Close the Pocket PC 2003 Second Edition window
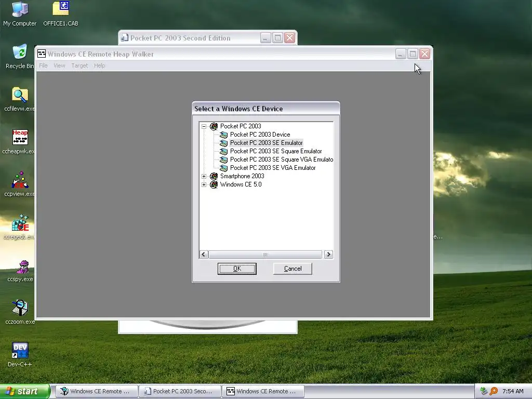Image resolution: width=532 pixels, height=399 pixels. (290, 37)
